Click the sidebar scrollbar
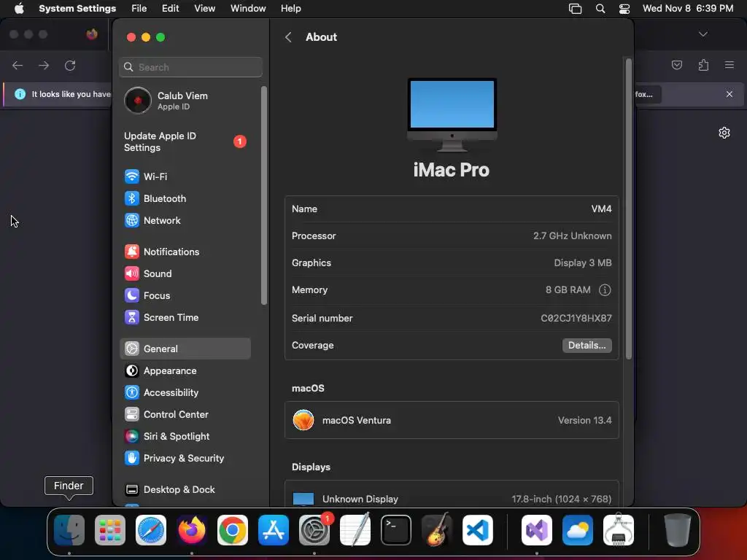 pyautogui.click(x=264, y=195)
